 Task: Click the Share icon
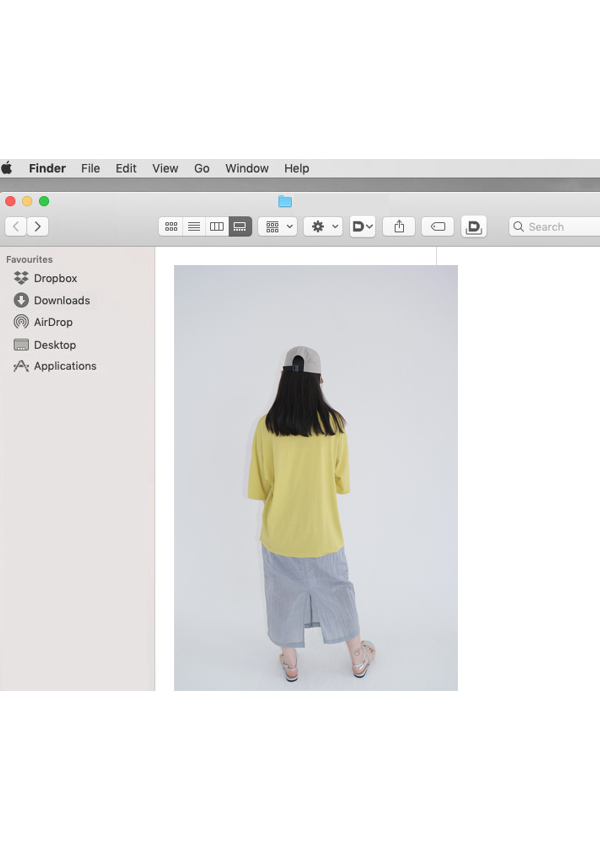pyautogui.click(x=399, y=227)
